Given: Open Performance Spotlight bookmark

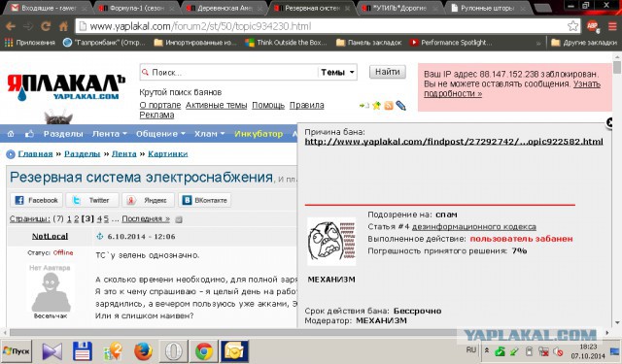Looking at the screenshot, I should pyautogui.click(x=451, y=43).
